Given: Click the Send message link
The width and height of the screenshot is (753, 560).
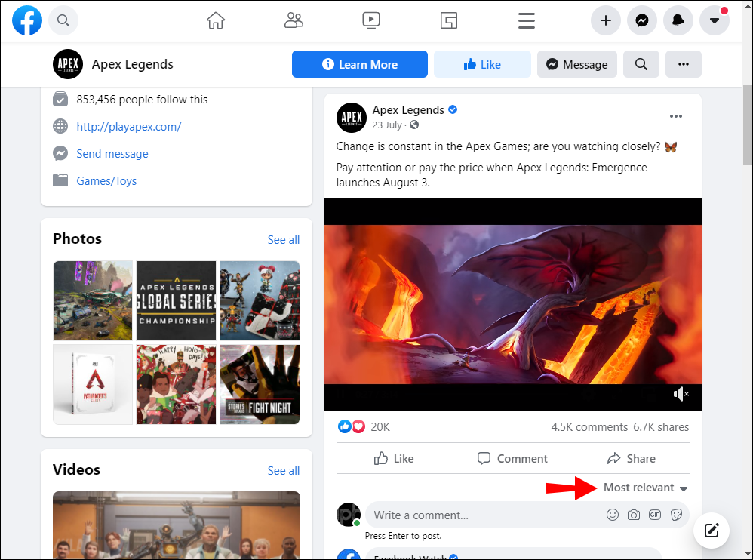Looking at the screenshot, I should tap(112, 154).
